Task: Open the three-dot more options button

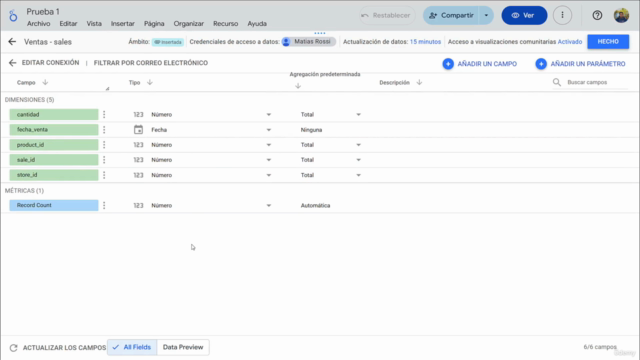Action: point(562,16)
